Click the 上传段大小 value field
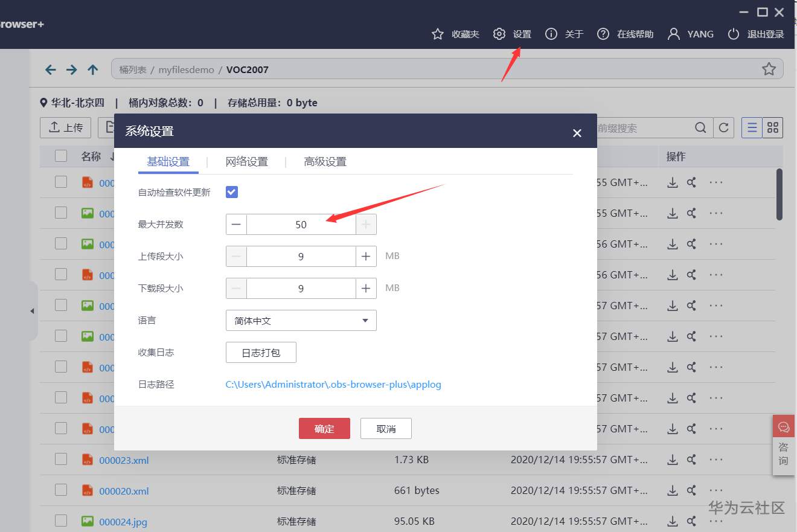Viewport: 797px width, 532px height. pyautogui.click(x=301, y=257)
